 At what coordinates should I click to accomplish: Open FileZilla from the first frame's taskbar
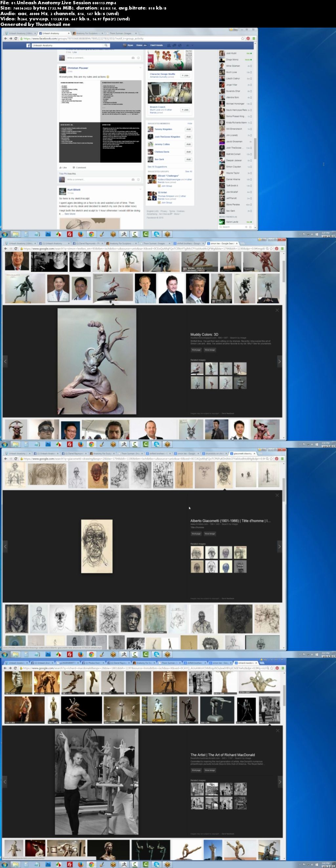click(70, 234)
